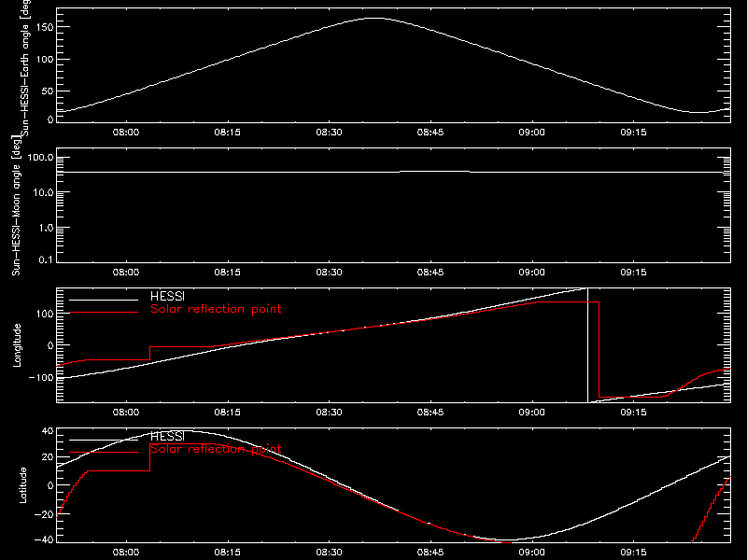Click 08:00 label under Latitude plot

126,552
